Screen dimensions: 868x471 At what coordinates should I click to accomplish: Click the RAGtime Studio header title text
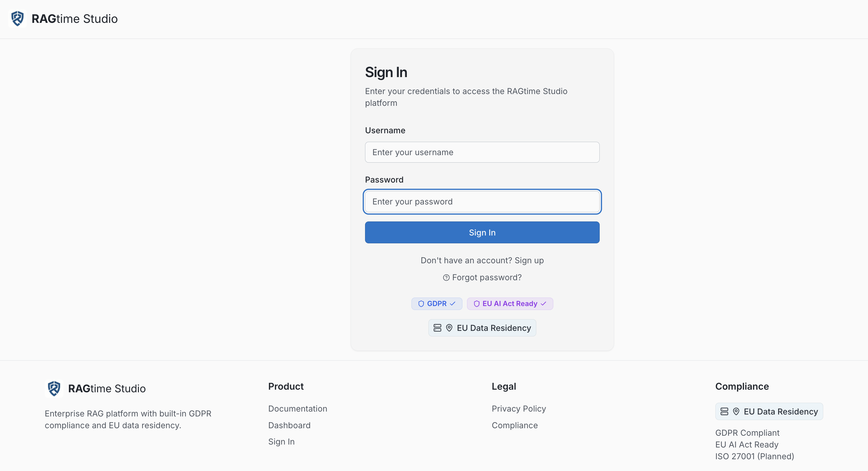[75, 19]
